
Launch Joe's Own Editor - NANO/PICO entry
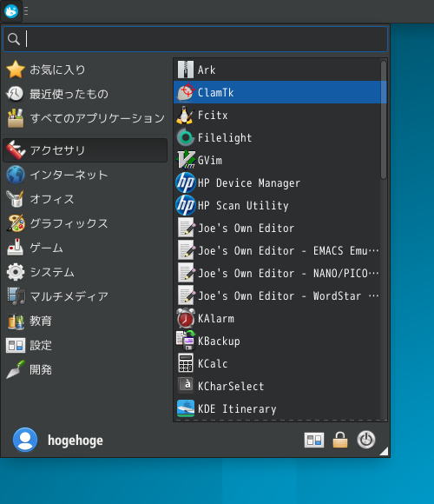pyautogui.click(x=277, y=273)
